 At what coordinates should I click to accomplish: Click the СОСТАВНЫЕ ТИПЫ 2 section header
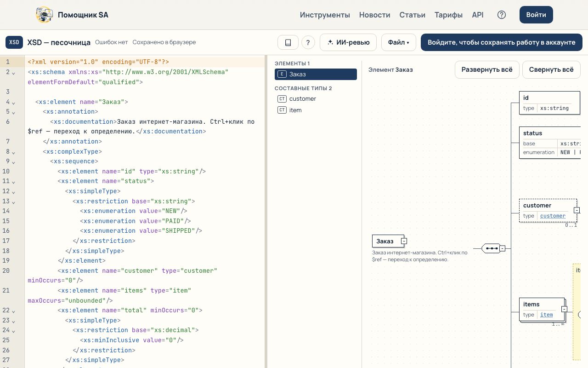[x=303, y=88]
